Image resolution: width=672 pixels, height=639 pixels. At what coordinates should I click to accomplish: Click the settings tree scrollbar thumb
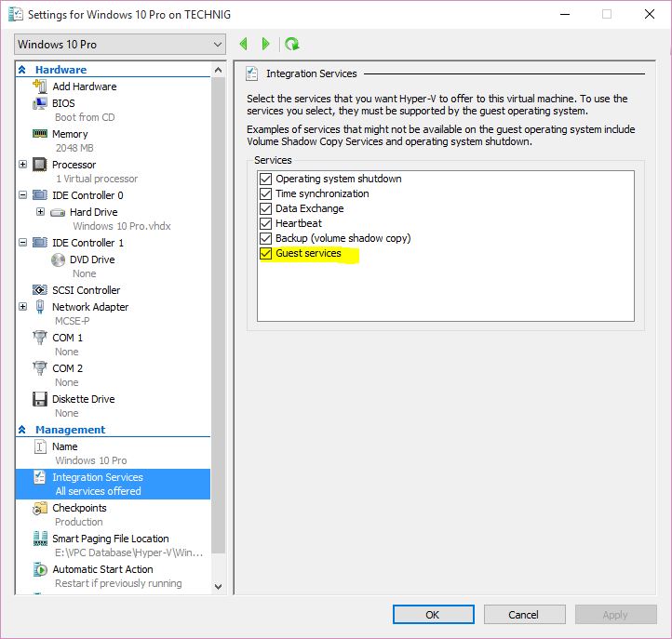coord(218,314)
